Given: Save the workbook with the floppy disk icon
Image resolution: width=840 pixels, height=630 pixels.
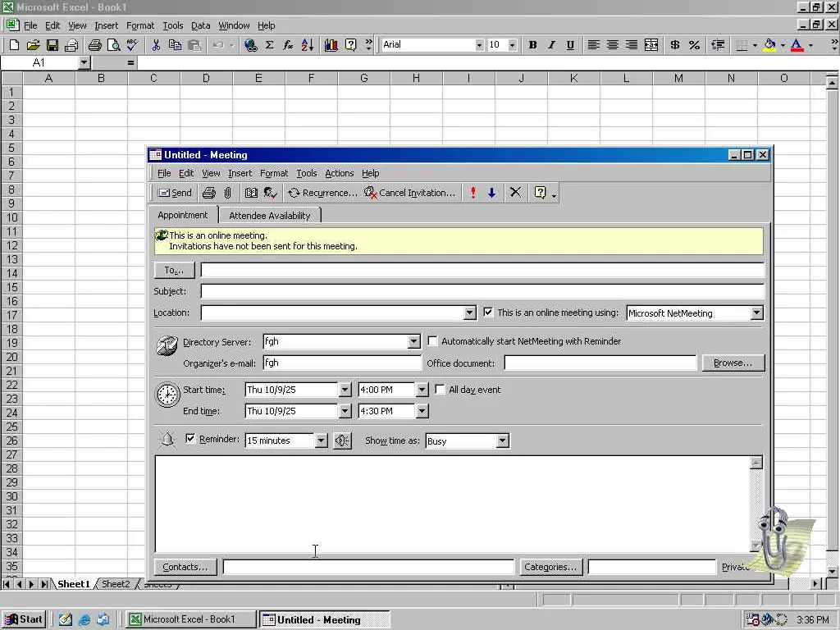Looking at the screenshot, I should 52,45.
